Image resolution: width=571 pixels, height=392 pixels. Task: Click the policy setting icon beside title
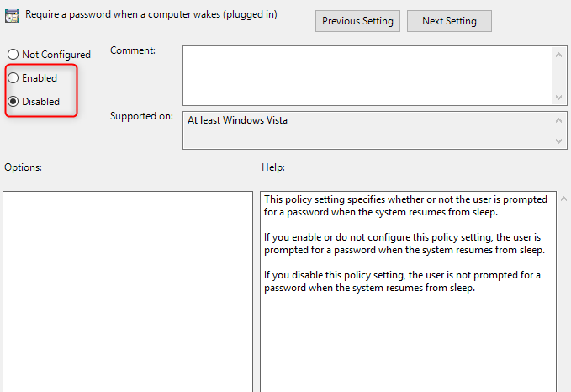click(12, 16)
